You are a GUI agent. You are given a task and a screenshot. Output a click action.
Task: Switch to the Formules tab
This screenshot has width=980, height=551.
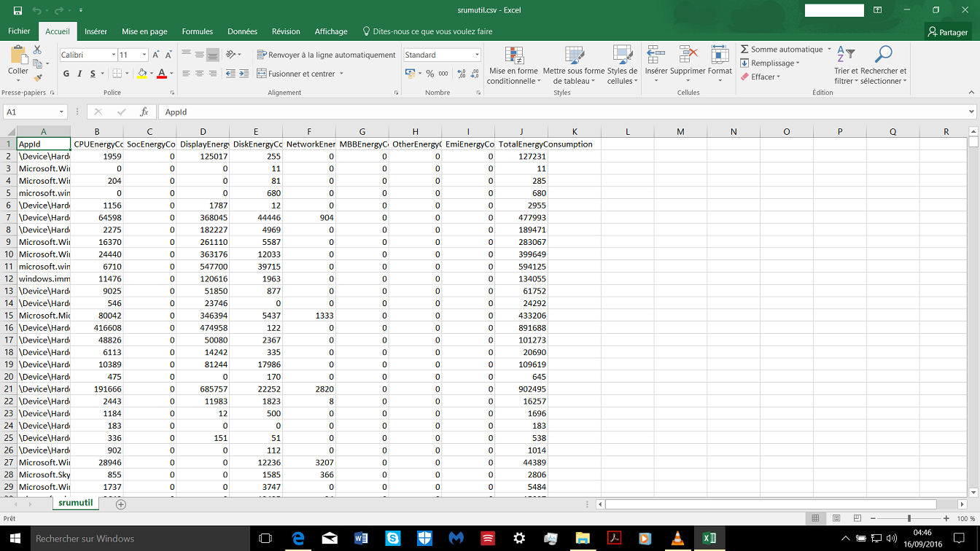(x=198, y=31)
